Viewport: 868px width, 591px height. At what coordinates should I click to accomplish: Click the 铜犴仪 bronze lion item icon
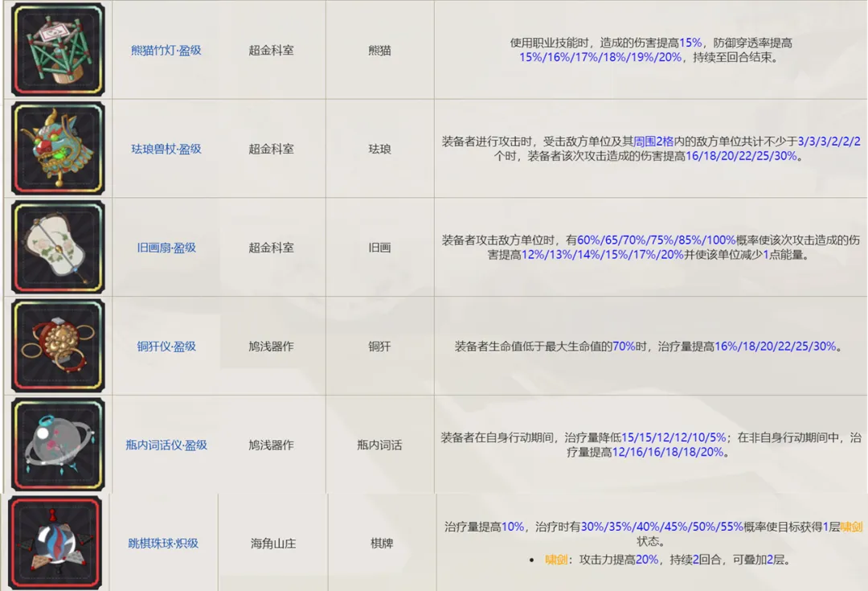(x=57, y=347)
